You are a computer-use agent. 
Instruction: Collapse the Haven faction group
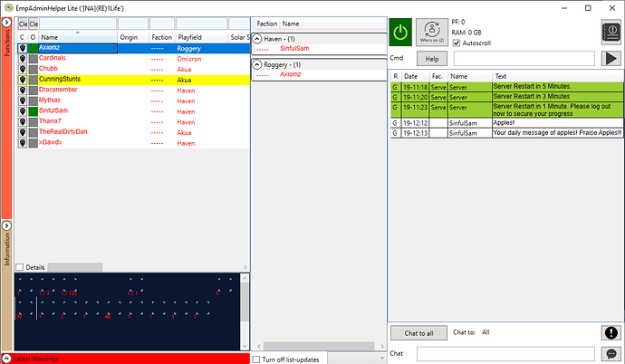coord(257,39)
